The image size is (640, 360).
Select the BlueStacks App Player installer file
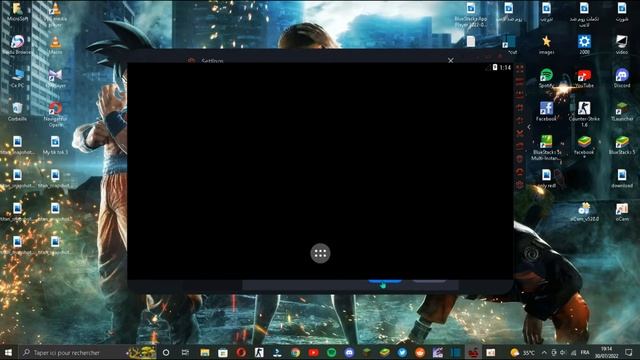coord(471,14)
